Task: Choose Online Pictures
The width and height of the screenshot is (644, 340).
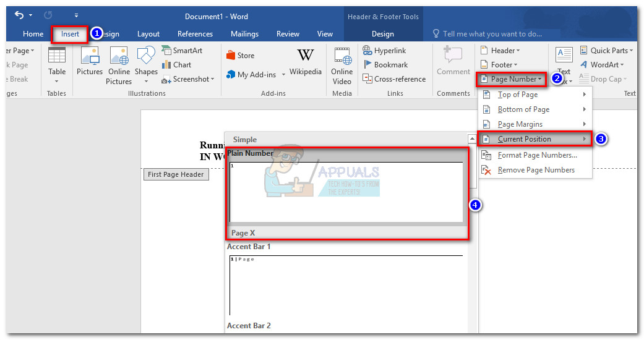Action: tap(119, 66)
